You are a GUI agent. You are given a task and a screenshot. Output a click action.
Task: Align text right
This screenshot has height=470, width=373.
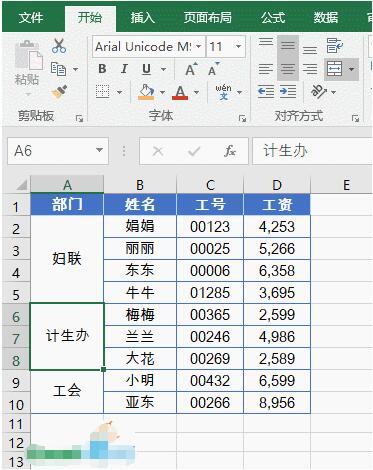310,69
